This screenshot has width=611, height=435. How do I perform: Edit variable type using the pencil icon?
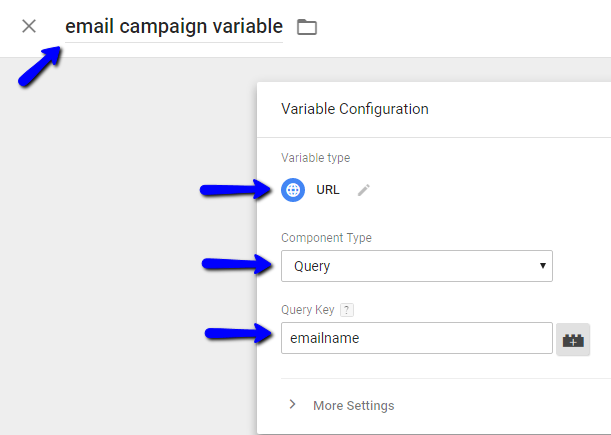point(364,190)
